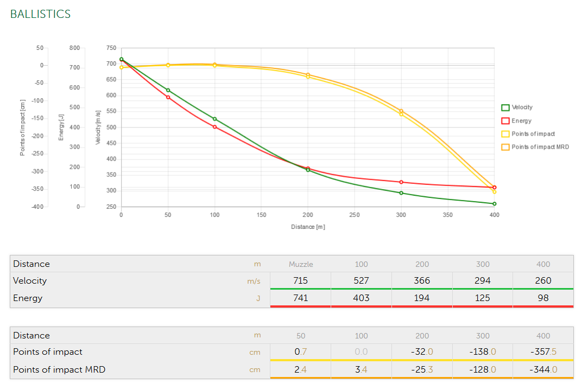Select the Velocity data point at 50 m
The width and height of the screenshot is (588, 390).
168,91
